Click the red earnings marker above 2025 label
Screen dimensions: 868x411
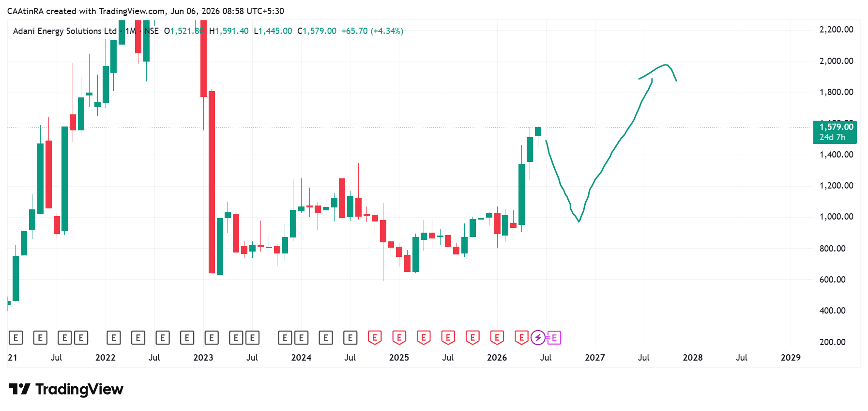click(x=399, y=337)
